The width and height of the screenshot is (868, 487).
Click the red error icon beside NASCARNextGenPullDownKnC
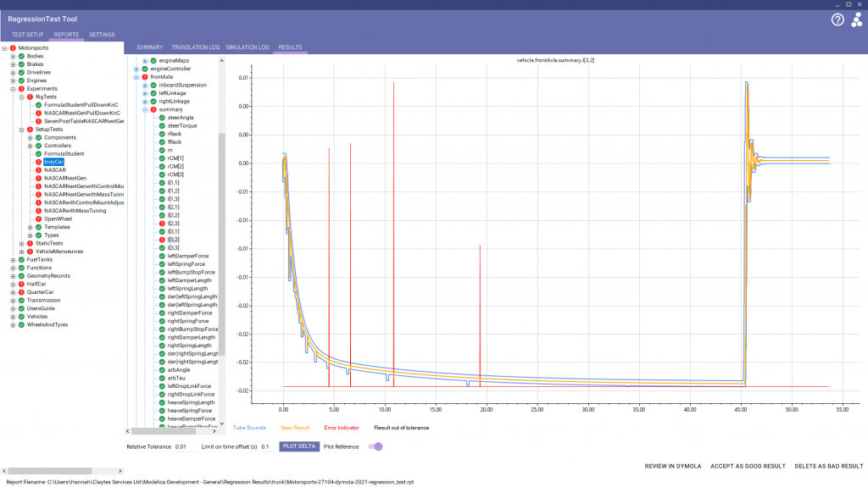click(x=39, y=113)
